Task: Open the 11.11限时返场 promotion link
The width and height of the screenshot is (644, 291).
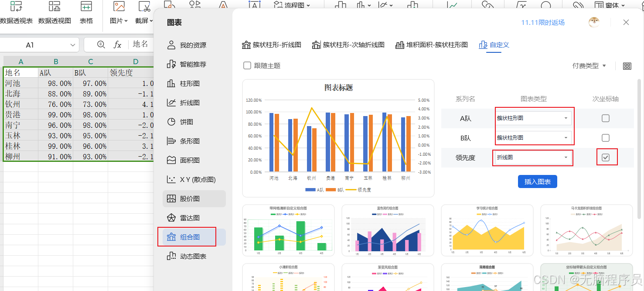Action: coord(543,22)
